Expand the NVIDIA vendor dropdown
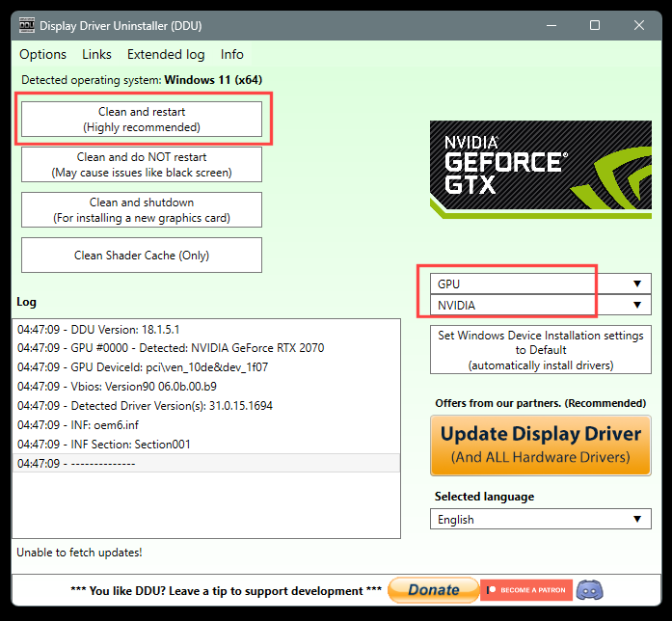This screenshot has height=621, width=672. pos(541,305)
